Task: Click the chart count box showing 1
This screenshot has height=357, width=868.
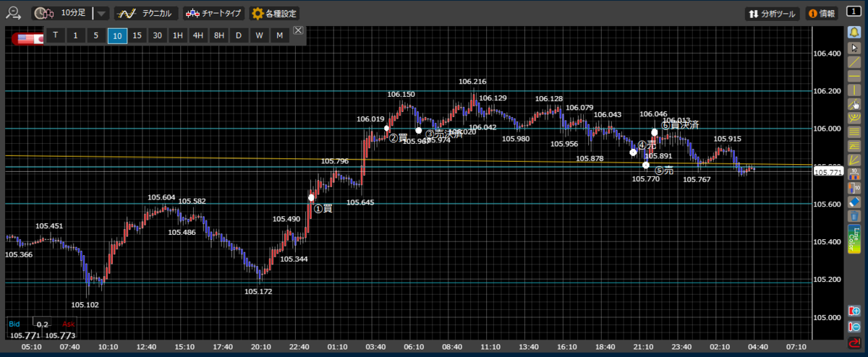Action: click(x=854, y=13)
